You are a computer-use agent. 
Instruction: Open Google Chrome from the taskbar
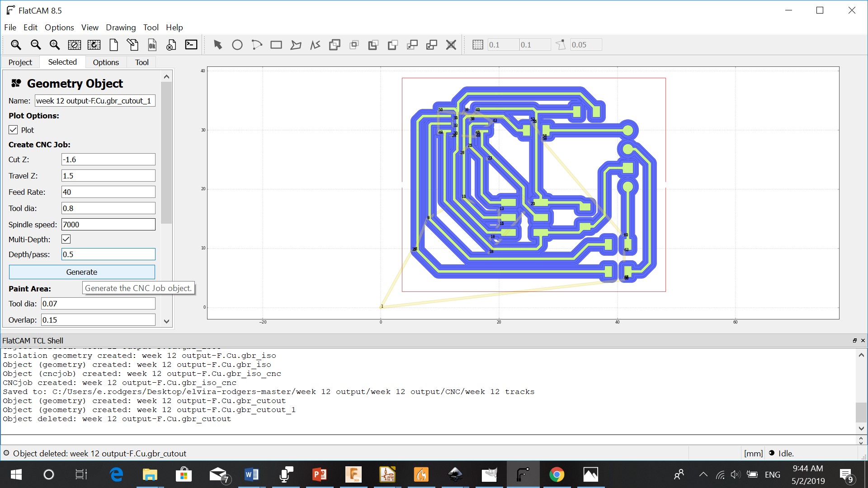pos(557,474)
